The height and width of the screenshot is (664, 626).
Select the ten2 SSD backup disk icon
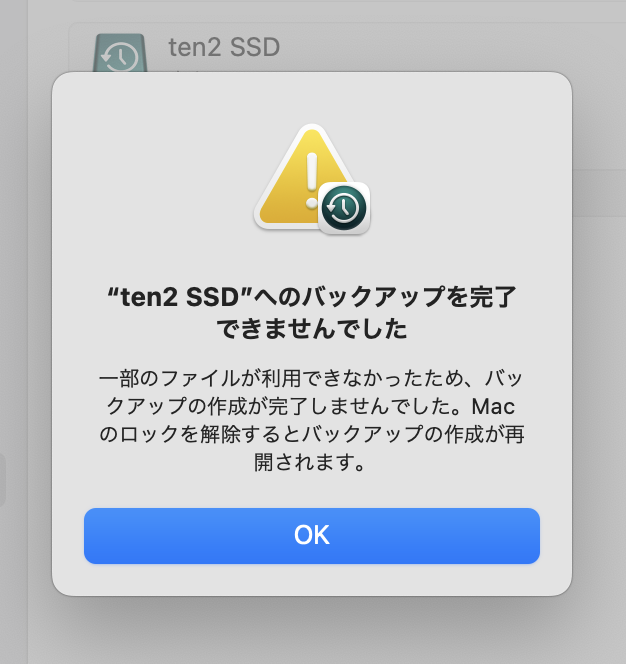tap(120, 53)
